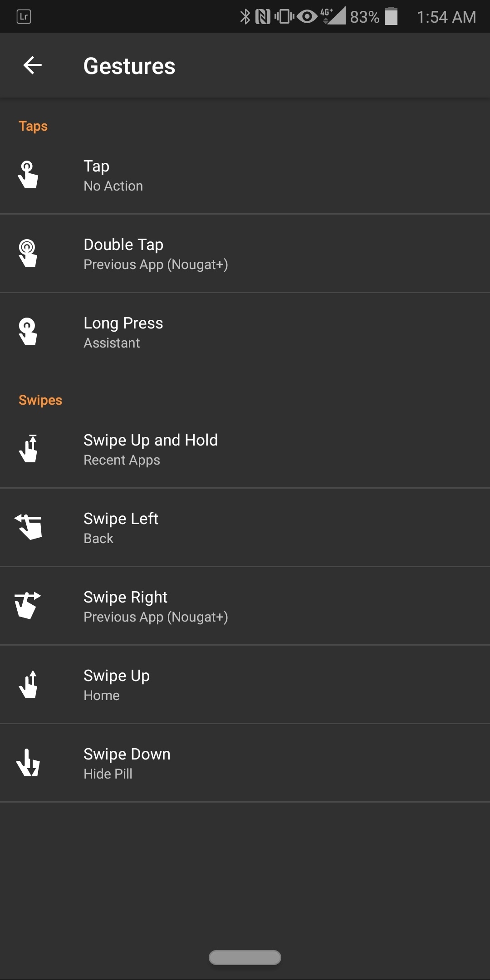Tap the Swipe Down hand icon
This screenshot has height=980, width=490.
point(29,763)
